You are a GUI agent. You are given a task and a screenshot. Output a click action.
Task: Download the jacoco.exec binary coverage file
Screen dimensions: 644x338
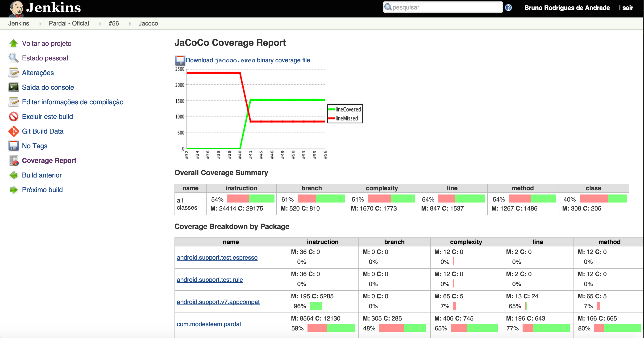pyautogui.click(x=248, y=60)
